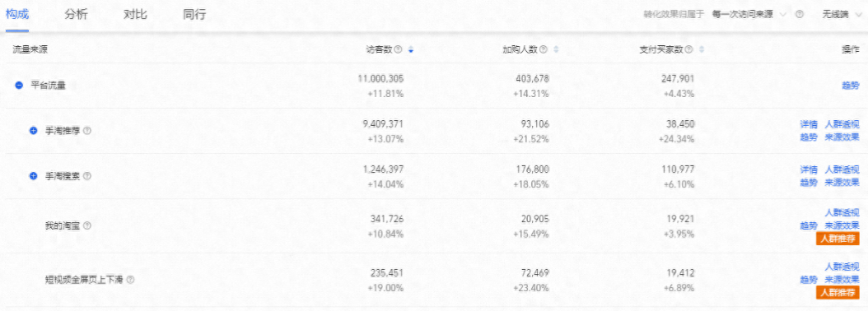The image size is (868, 311).
Task: Click help icon beside 短视频全屏页上下滑
Action: coord(131,280)
